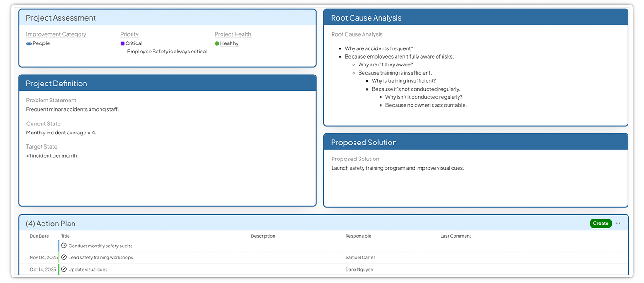644x283 pixels.
Task: Click the Proposed Solution text
Action: coord(397,168)
